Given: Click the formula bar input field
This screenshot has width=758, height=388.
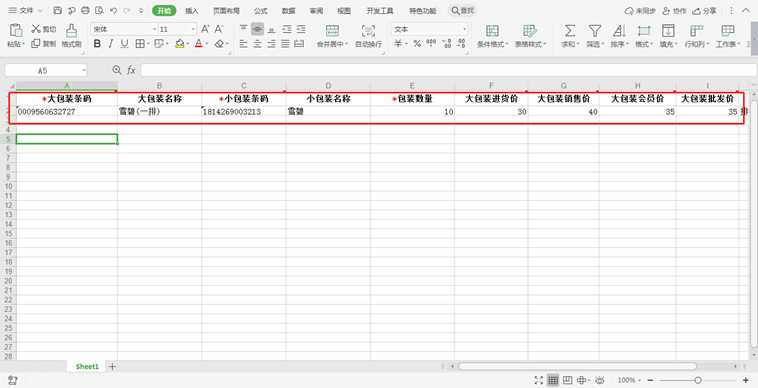Looking at the screenshot, I should pos(448,70).
